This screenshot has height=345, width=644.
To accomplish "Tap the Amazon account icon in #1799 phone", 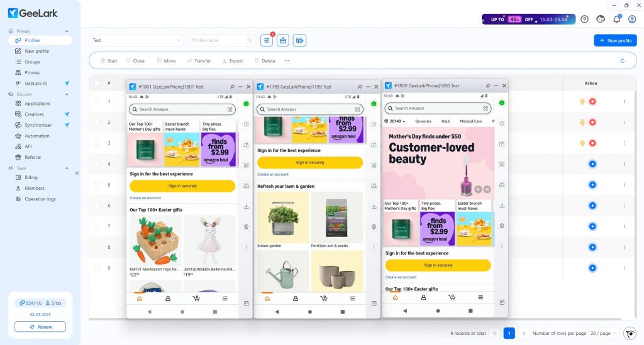I will pos(296,298).
